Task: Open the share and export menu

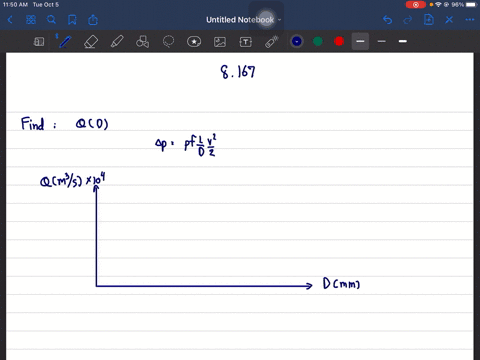Action: pyautogui.click(x=93, y=20)
